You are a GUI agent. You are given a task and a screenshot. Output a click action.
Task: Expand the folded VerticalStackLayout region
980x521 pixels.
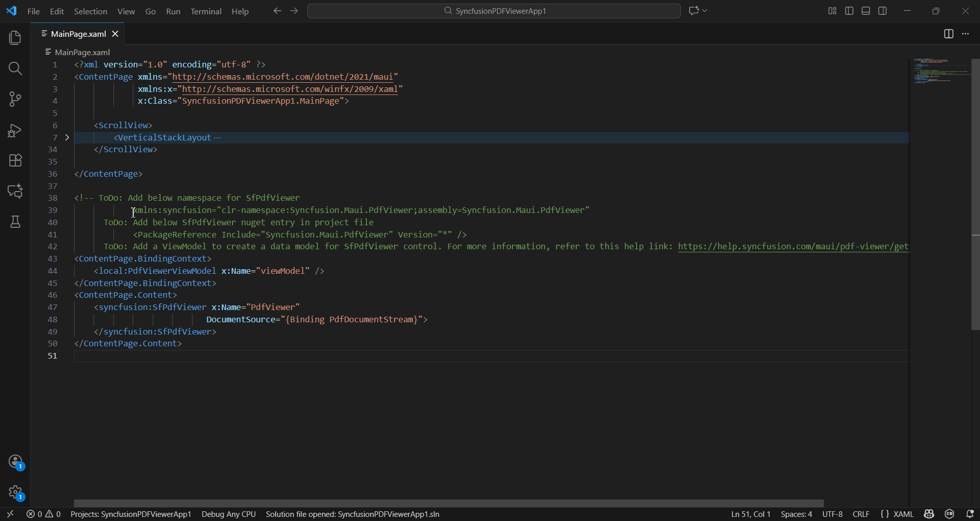pos(67,137)
